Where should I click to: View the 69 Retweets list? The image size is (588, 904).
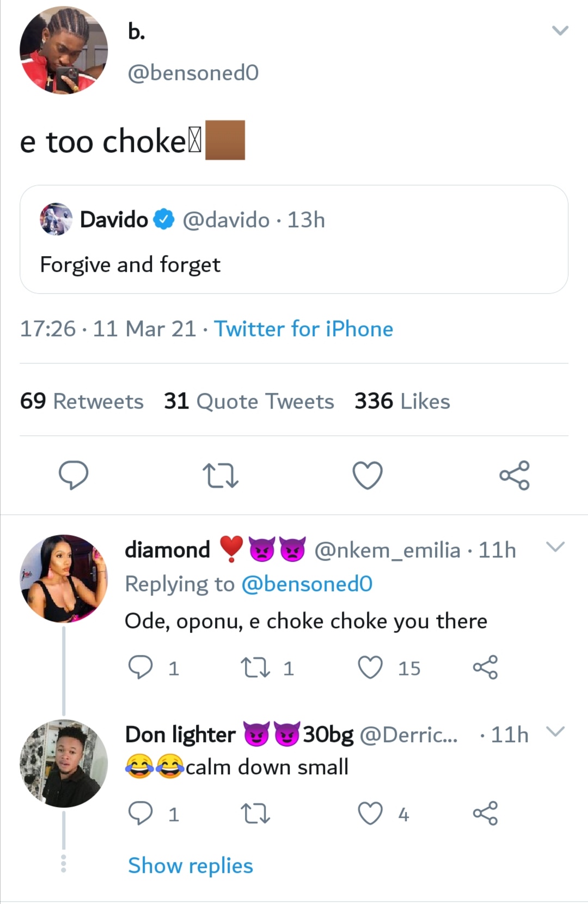[x=82, y=402]
